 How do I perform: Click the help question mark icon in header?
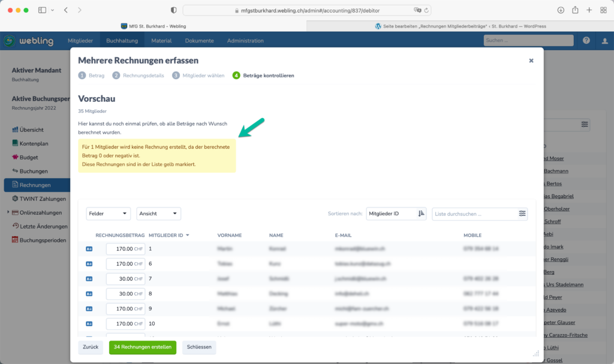tap(586, 40)
